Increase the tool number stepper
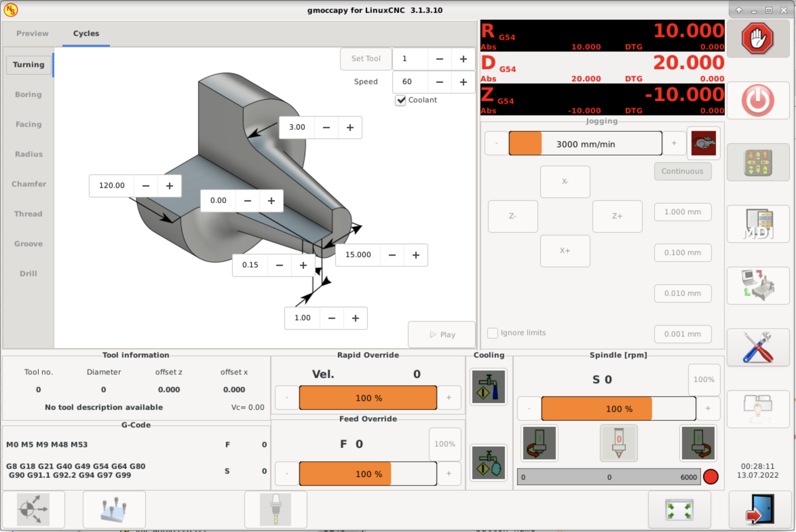The height and width of the screenshot is (532, 796). coord(463,59)
